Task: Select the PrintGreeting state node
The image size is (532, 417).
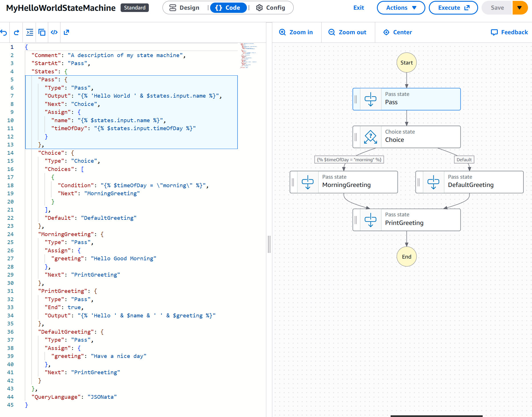Action: tap(407, 219)
